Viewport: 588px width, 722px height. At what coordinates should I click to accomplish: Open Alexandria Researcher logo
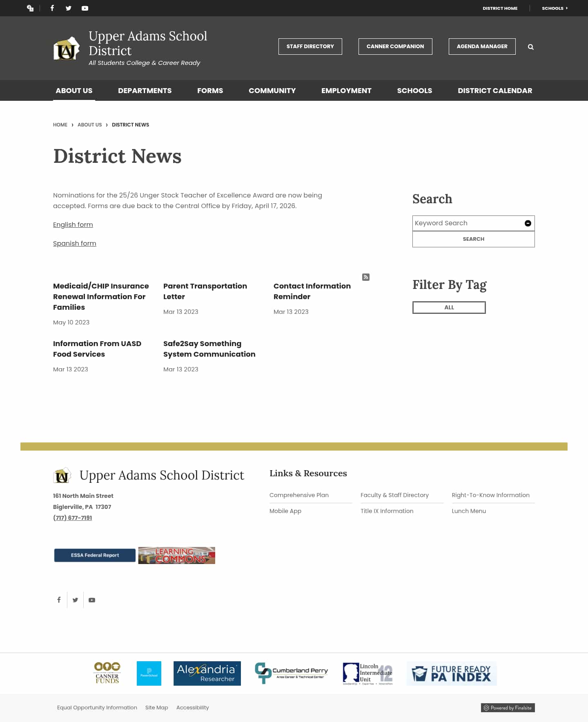207,673
